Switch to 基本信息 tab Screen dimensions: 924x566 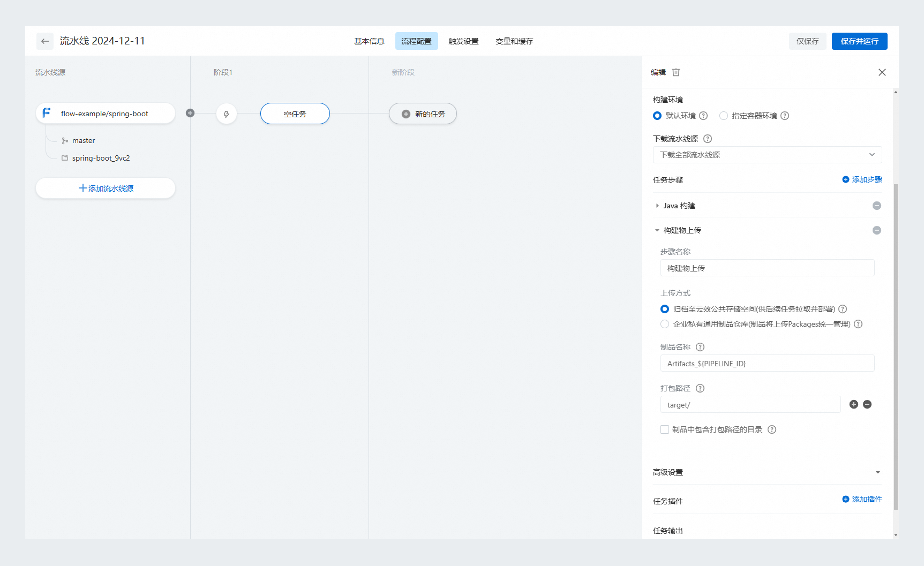369,41
